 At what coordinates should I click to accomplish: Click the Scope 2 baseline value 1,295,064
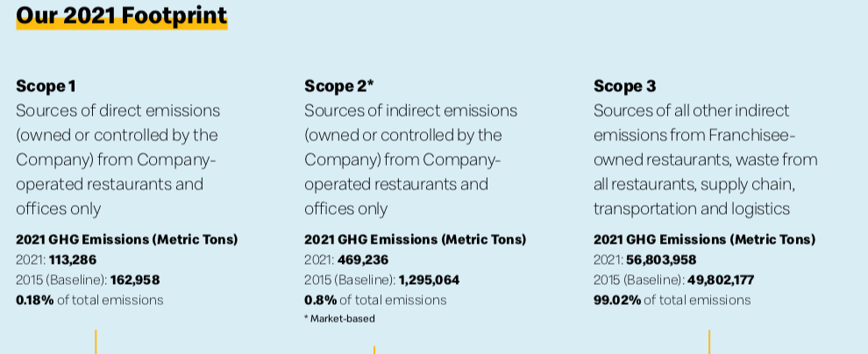click(x=429, y=280)
